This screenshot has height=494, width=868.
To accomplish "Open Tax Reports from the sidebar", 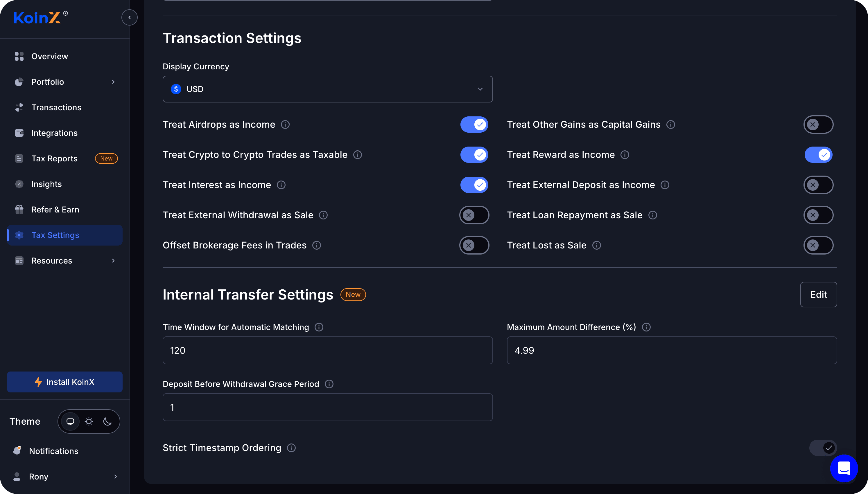I will pyautogui.click(x=54, y=158).
